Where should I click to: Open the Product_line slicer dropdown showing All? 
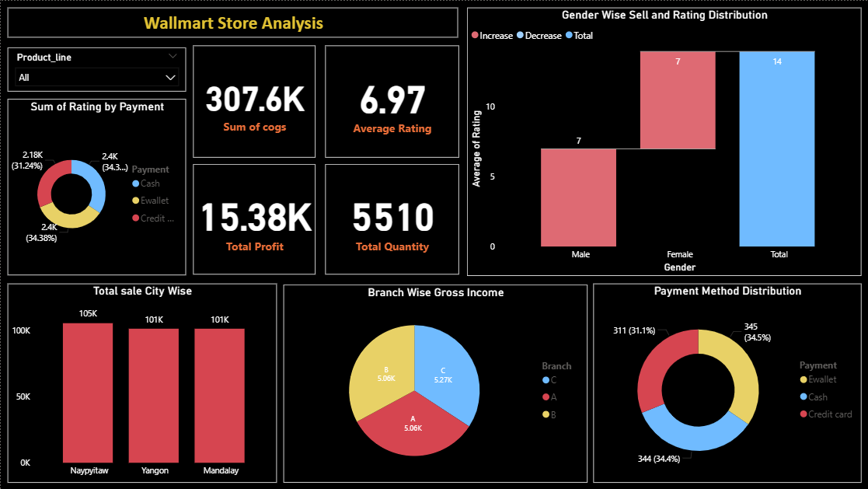pyautogui.click(x=97, y=78)
